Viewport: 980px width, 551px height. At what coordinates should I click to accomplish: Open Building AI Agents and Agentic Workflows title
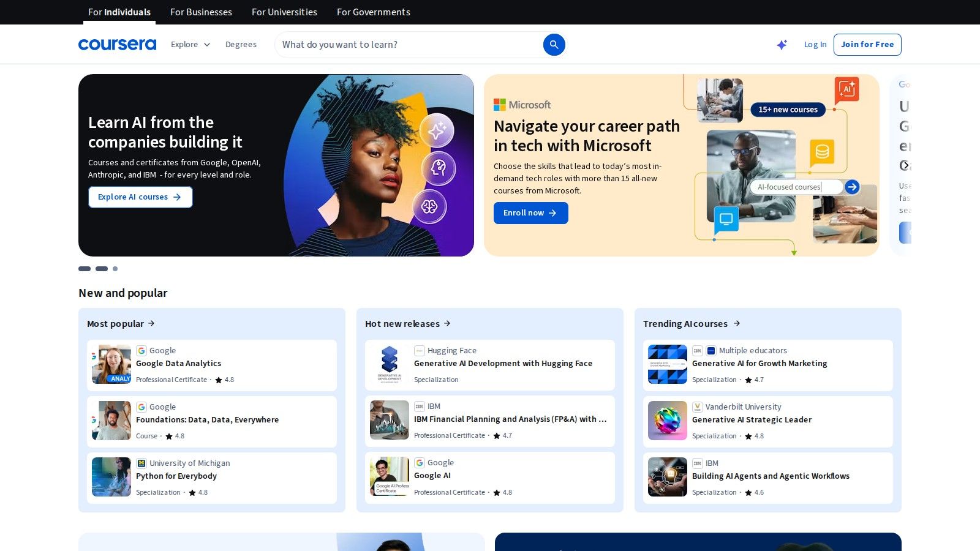[x=771, y=476]
